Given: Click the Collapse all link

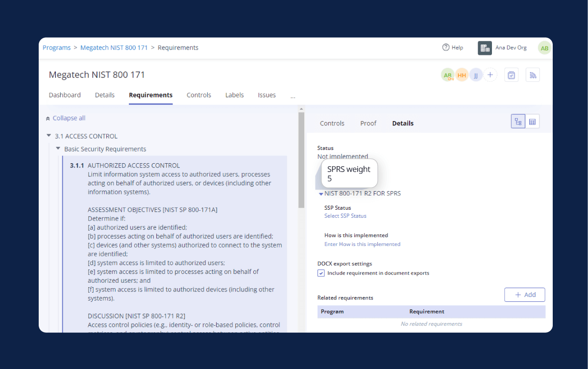Looking at the screenshot, I should tap(69, 118).
